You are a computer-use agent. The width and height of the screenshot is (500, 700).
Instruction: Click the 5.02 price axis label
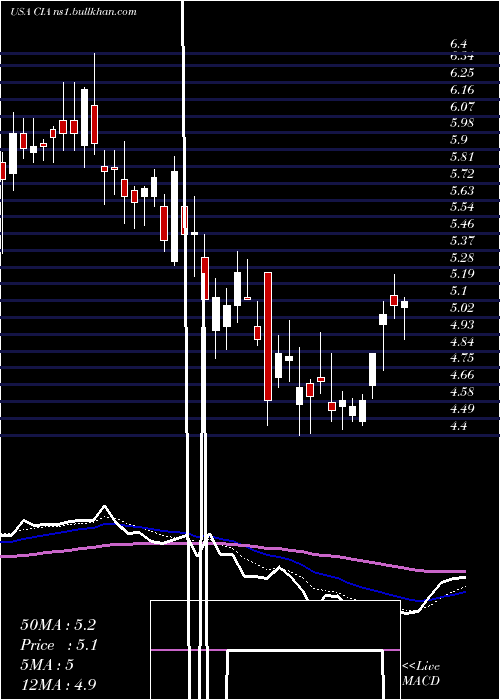point(462,308)
